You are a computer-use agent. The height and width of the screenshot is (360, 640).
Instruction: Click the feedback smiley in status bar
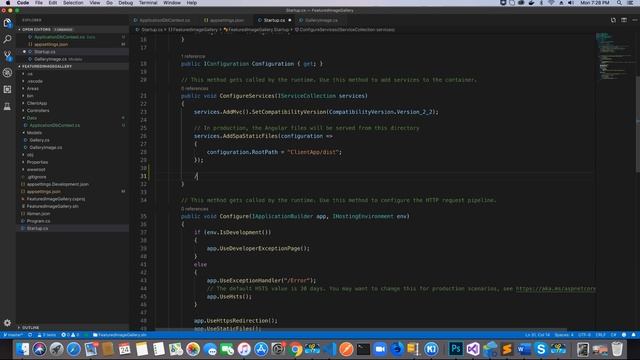pos(624,335)
